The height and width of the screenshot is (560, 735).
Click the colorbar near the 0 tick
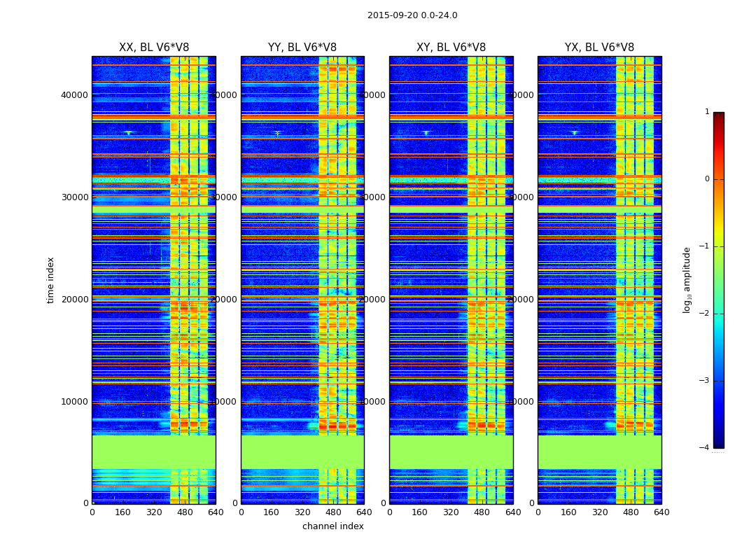(719, 179)
